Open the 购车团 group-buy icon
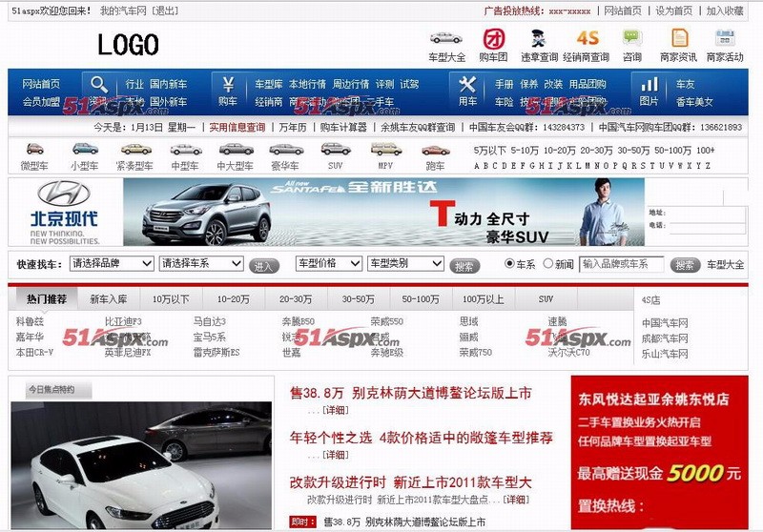 pyautogui.click(x=493, y=39)
